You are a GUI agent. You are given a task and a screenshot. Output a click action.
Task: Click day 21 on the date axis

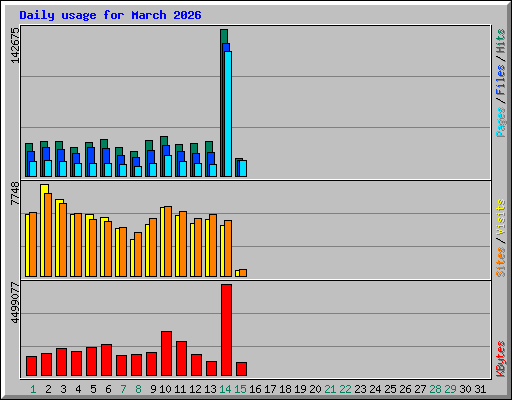click(330, 389)
